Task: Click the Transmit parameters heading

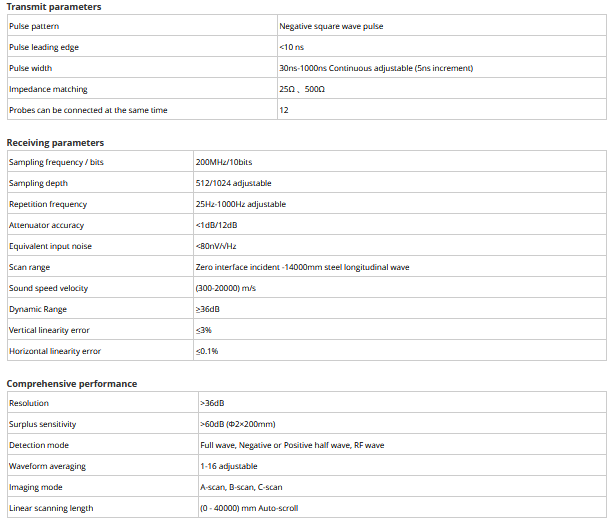Action: coord(53,7)
